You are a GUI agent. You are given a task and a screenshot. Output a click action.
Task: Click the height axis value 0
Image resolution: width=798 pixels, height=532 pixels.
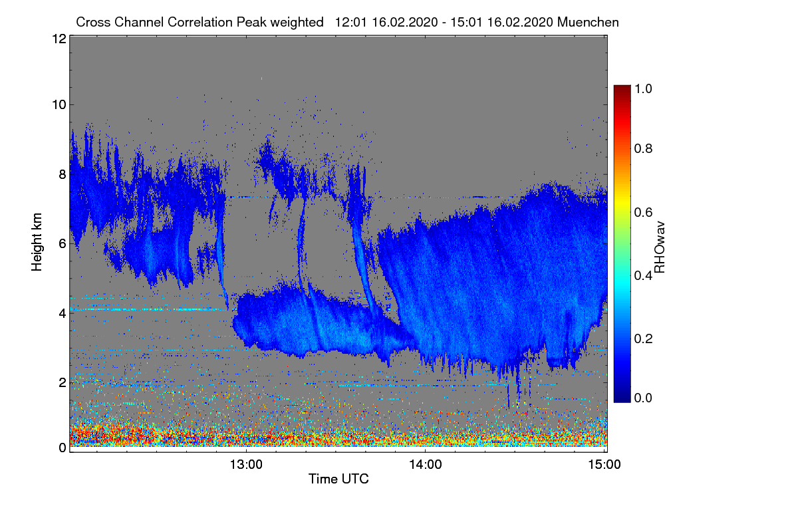[x=61, y=448]
